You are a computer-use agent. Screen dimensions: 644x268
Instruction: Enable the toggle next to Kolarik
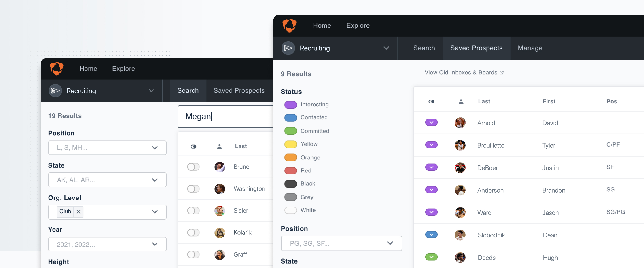(193, 232)
